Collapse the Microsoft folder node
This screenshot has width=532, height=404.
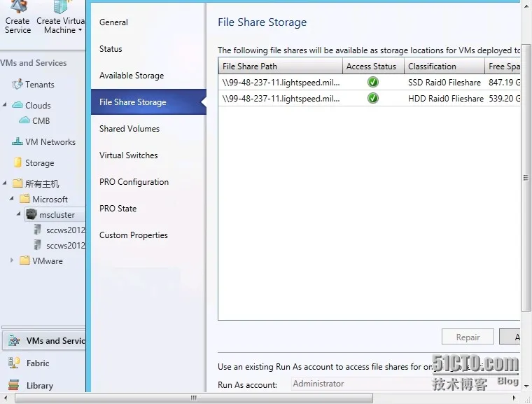12,200
